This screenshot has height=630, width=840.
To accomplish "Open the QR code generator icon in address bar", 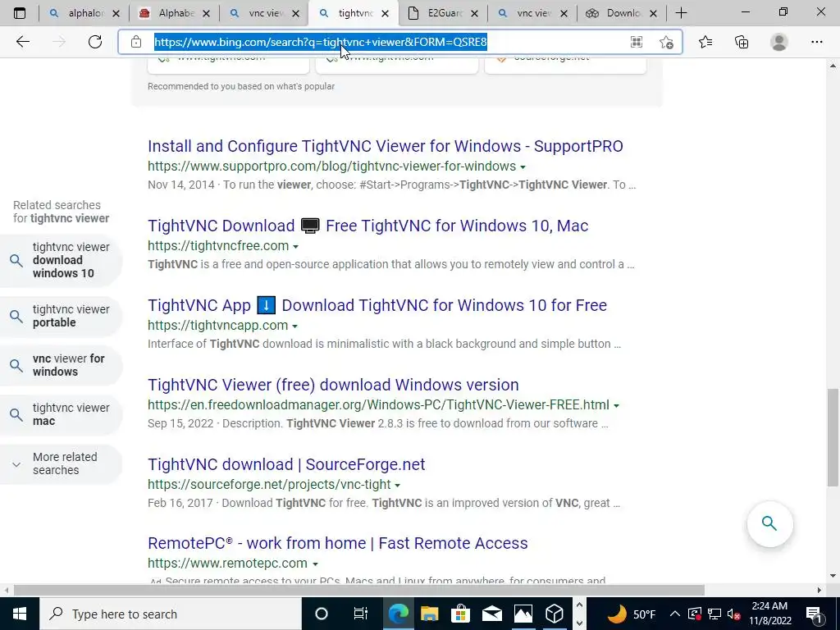I will (x=637, y=42).
